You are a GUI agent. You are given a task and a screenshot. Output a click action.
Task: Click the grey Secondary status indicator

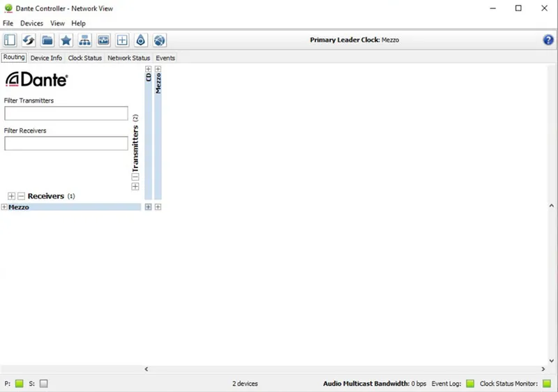pos(44,384)
